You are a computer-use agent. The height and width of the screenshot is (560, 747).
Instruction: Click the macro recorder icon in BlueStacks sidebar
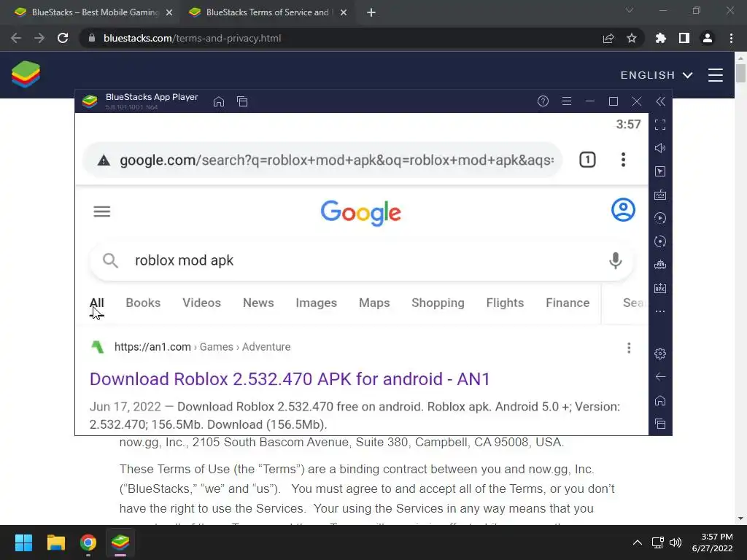point(659,218)
